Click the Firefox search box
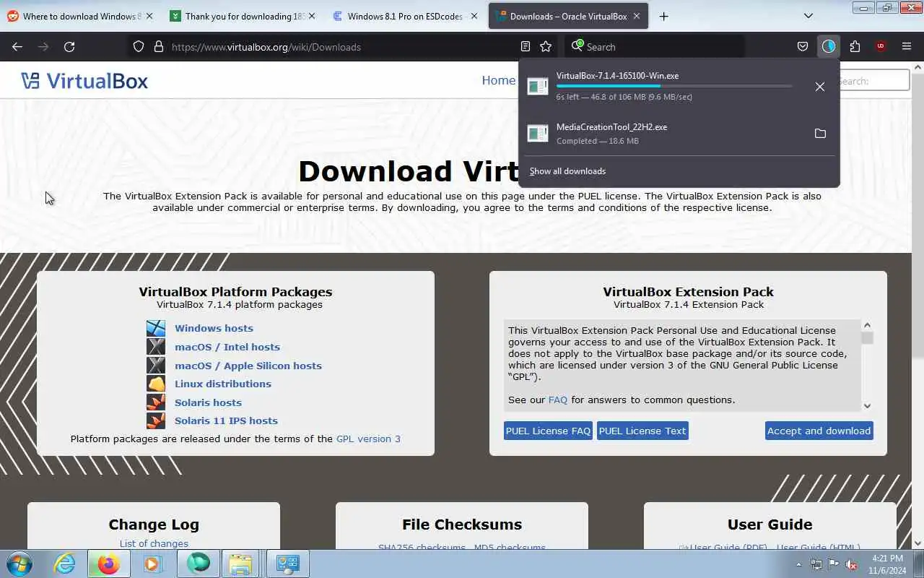This screenshot has height=578, width=924. click(655, 46)
